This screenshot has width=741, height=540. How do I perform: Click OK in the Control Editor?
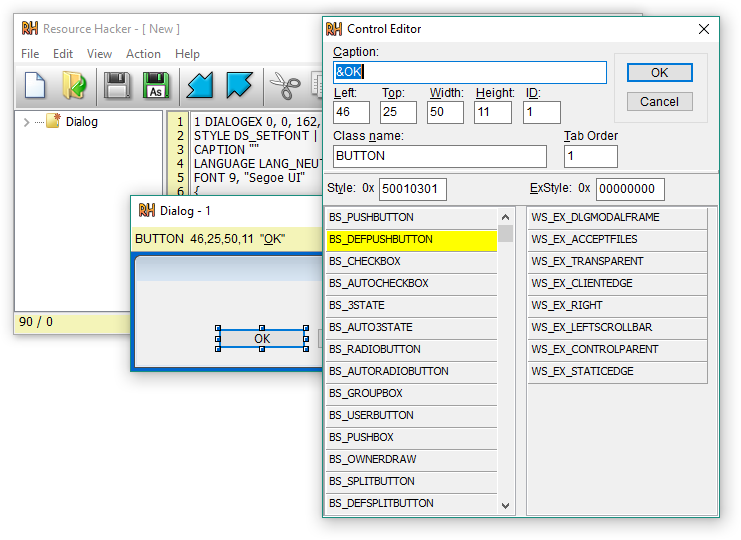pos(659,72)
